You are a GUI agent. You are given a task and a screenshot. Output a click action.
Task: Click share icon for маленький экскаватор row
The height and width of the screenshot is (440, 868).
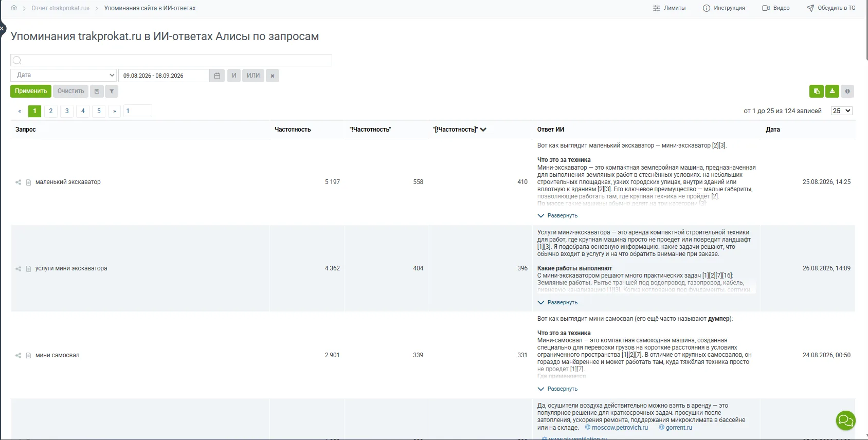click(x=19, y=182)
